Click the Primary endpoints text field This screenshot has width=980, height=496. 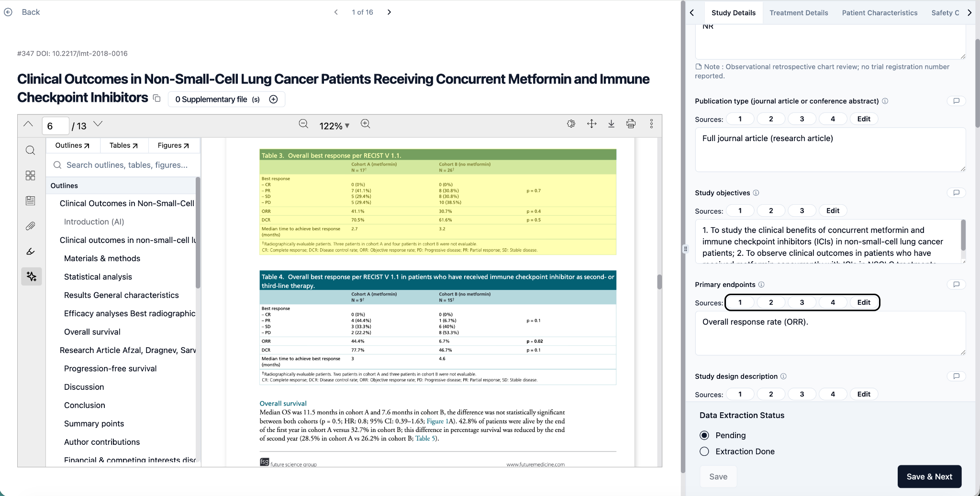point(830,333)
